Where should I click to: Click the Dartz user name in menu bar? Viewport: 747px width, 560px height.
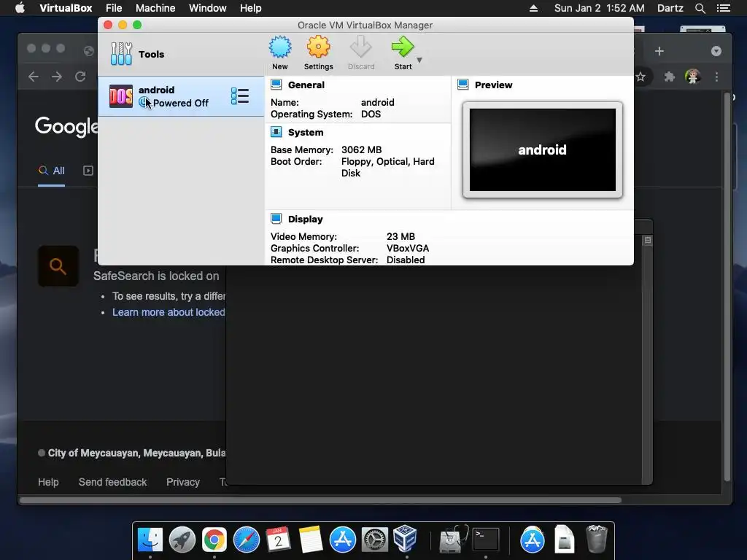(x=670, y=8)
